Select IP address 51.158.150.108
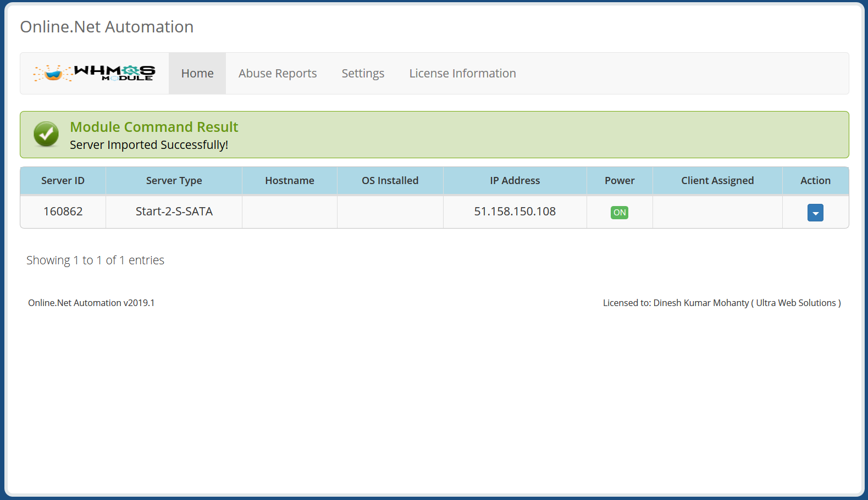 (515, 212)
